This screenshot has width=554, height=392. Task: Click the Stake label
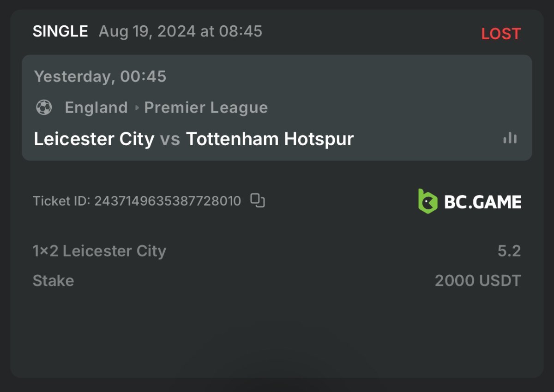53,280
